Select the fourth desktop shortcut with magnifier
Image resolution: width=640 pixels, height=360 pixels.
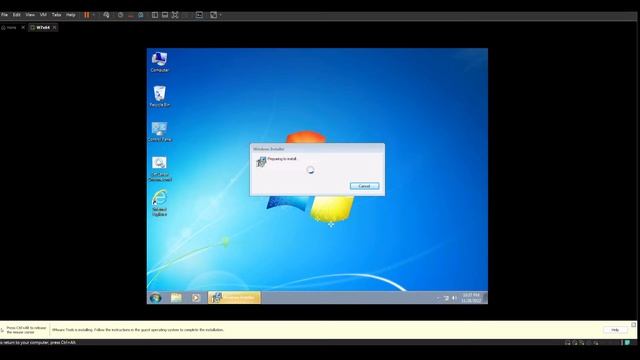coord(160,169)
